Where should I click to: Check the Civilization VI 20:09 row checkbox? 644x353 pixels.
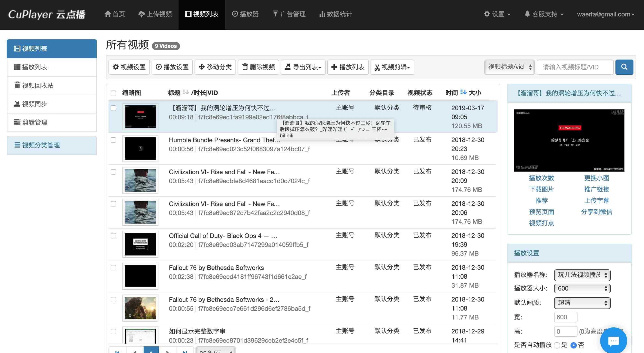[113, 172]
